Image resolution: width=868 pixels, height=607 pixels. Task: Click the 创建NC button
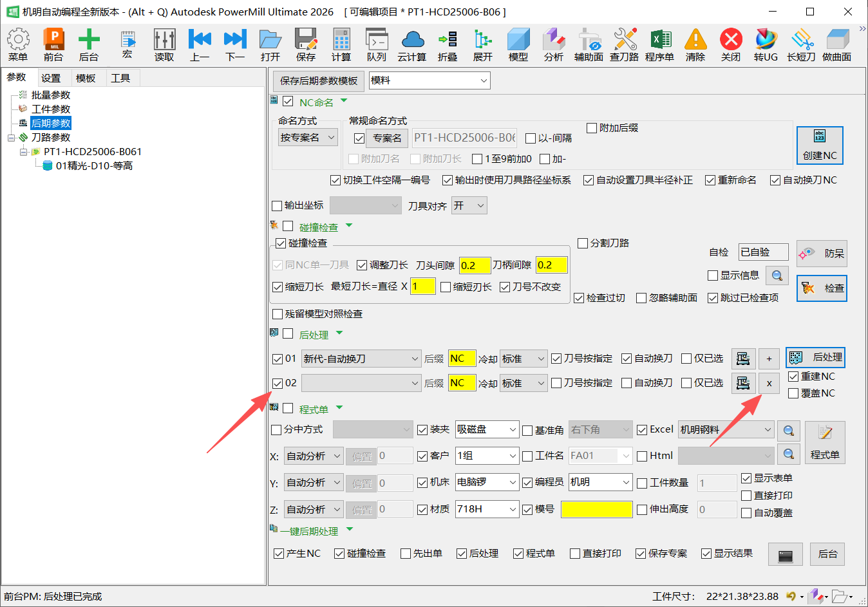point(820,145)
